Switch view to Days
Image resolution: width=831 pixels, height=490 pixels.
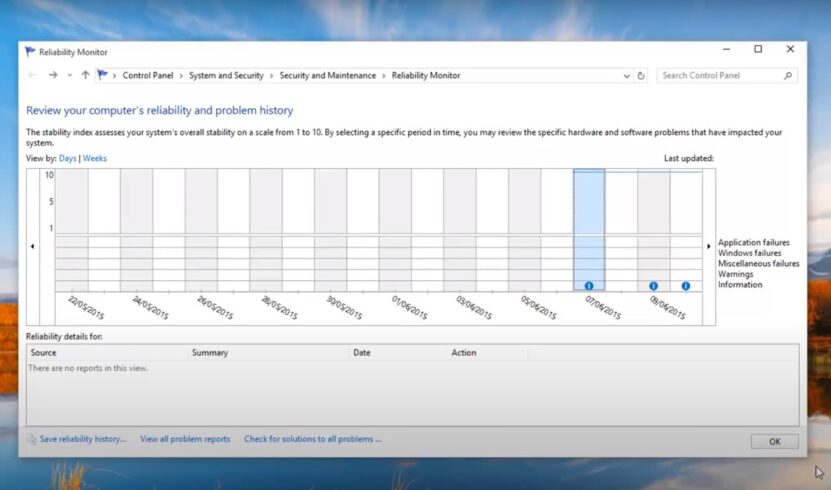click(x=67, y=158)
